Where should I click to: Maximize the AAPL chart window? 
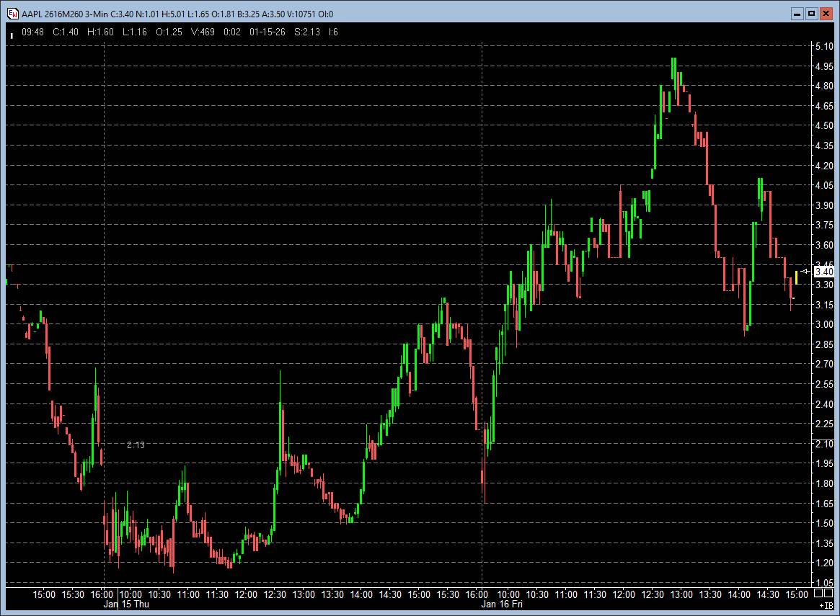pos(811,14)
